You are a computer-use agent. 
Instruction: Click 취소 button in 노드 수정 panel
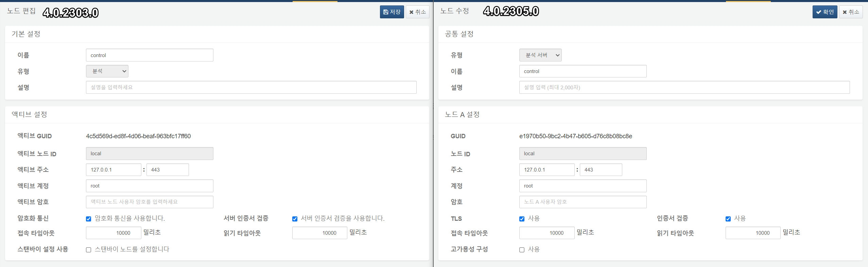point(851,12)
